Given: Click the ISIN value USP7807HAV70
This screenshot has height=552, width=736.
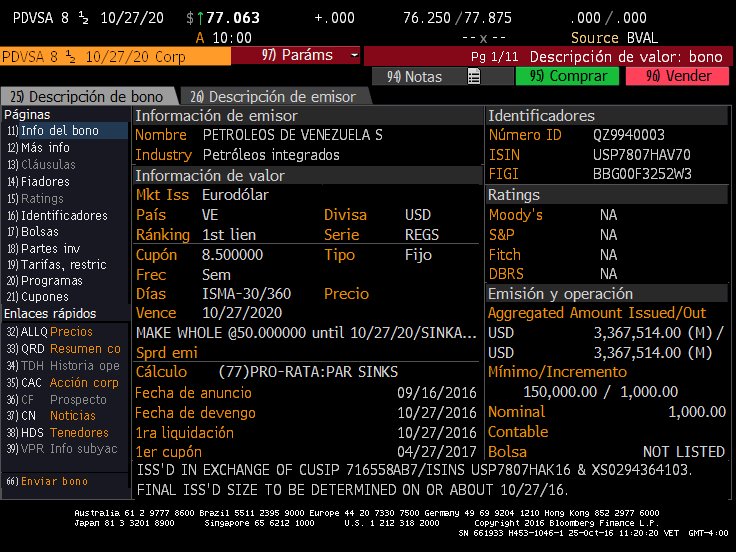Looking at the screenshot, I should pos(641,154).
